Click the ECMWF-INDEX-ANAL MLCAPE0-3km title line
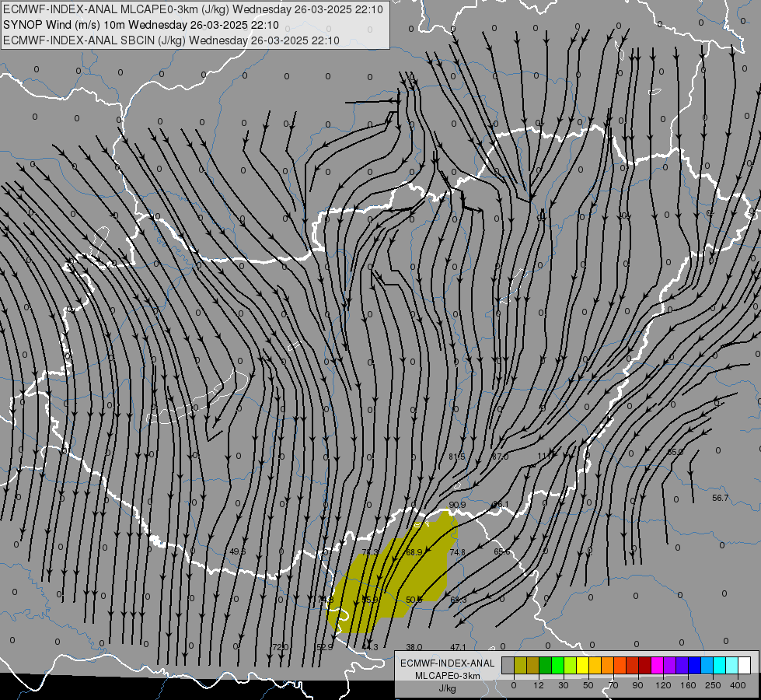 coord(193,9)
